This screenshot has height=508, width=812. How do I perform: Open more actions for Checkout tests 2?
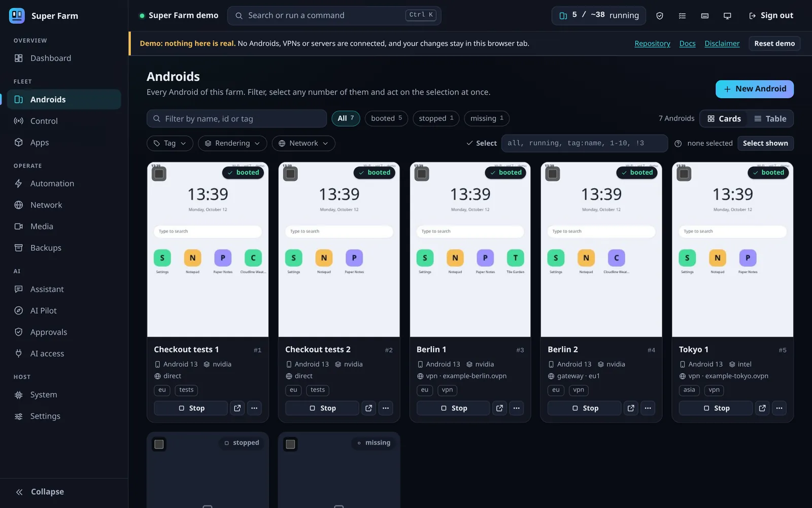[386, 408]
